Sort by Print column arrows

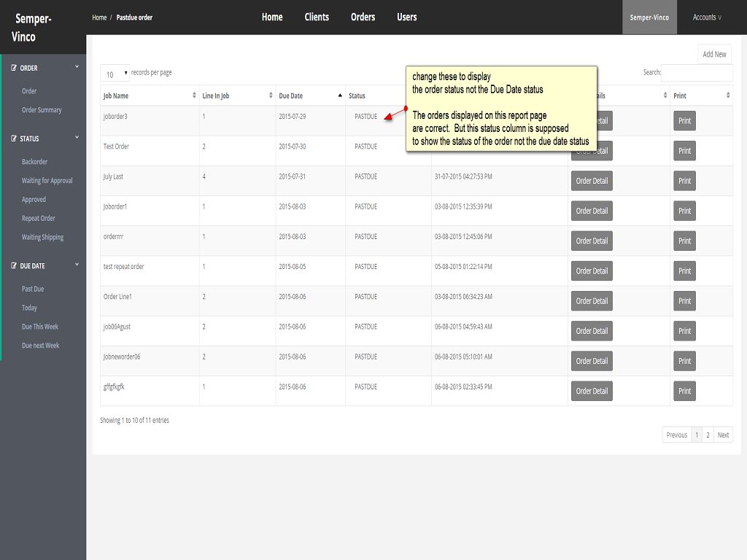click(728, 96)
